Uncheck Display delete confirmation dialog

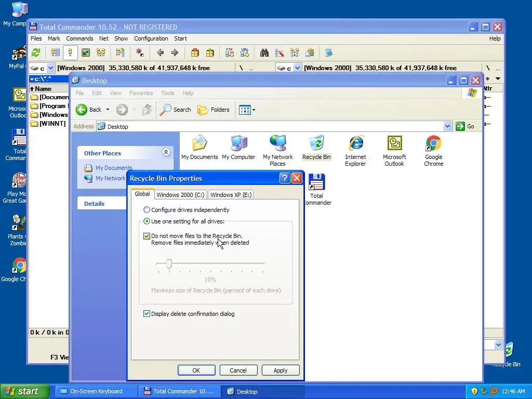tap(147, 314)
